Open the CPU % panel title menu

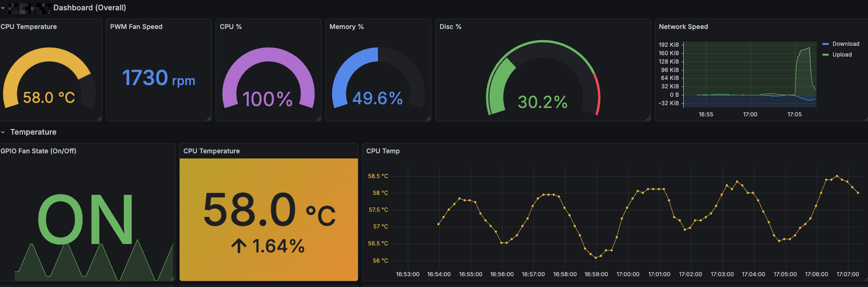pyautogui.click(x=231, y=27)
